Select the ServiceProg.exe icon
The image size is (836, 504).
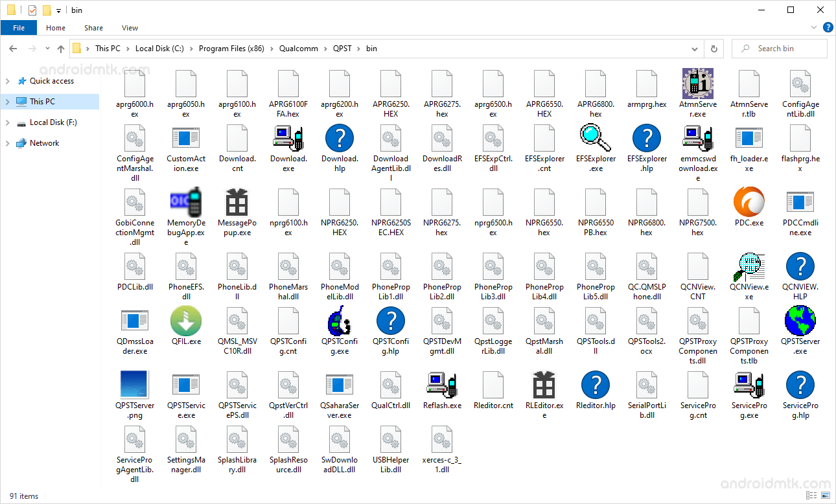(x=749, y=385)
